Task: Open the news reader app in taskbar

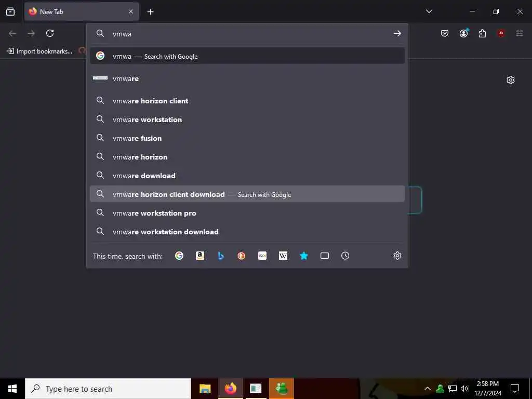Action: pos(256,389)
